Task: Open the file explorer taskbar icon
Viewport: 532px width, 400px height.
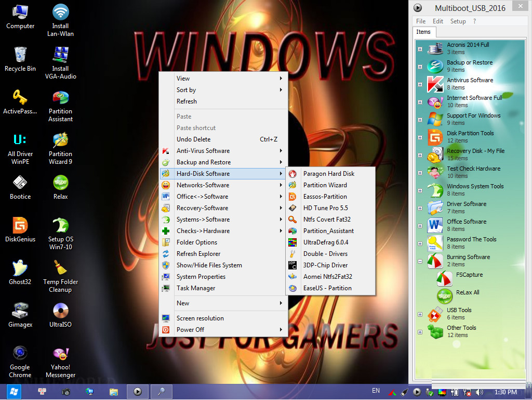Action: (x=113, y=392)
